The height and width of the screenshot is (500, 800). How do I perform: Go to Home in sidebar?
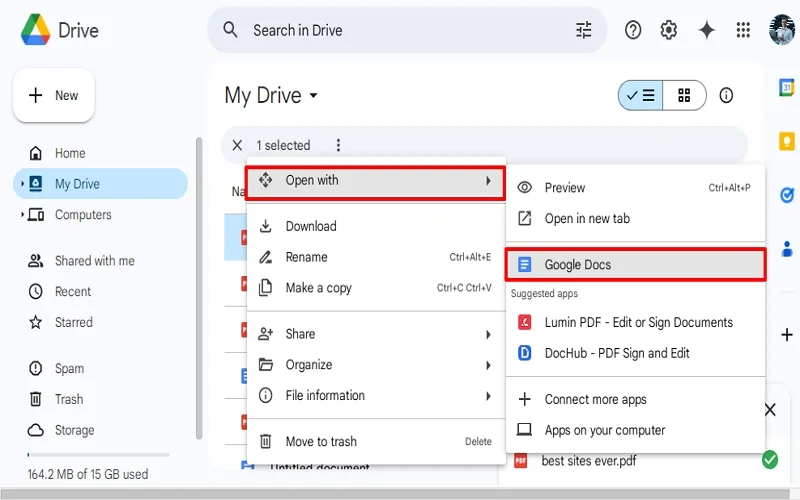click(100, 153)
